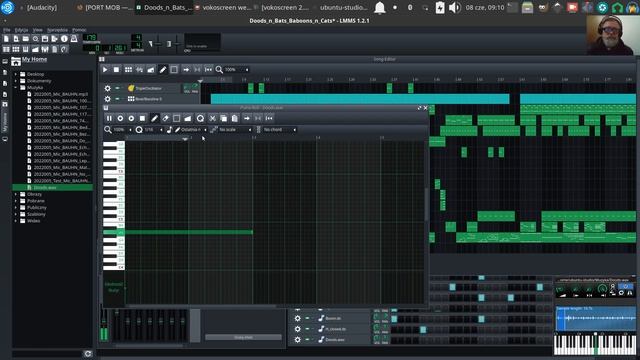Add sample track in Song Editor
Screen dimensions: 640x360
[x=140, y=70]
